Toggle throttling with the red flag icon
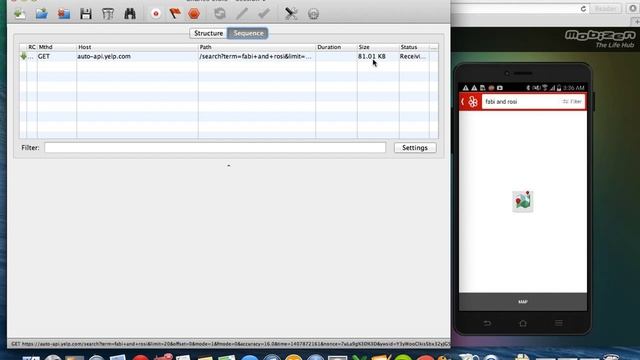 point(175,14)
